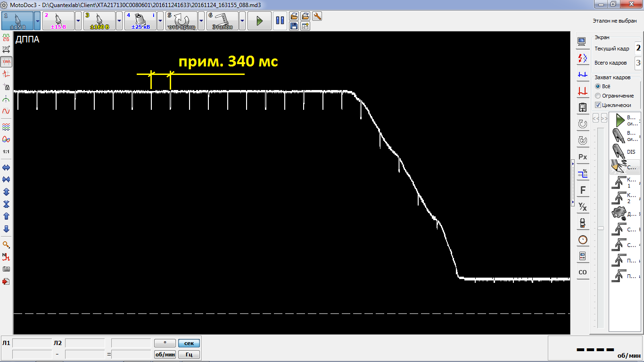Switch units to об/мин button

pos(165,354)
